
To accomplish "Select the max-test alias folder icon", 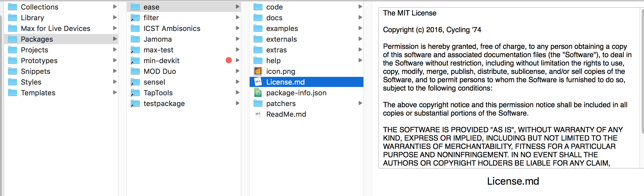I will coord(135,50).
